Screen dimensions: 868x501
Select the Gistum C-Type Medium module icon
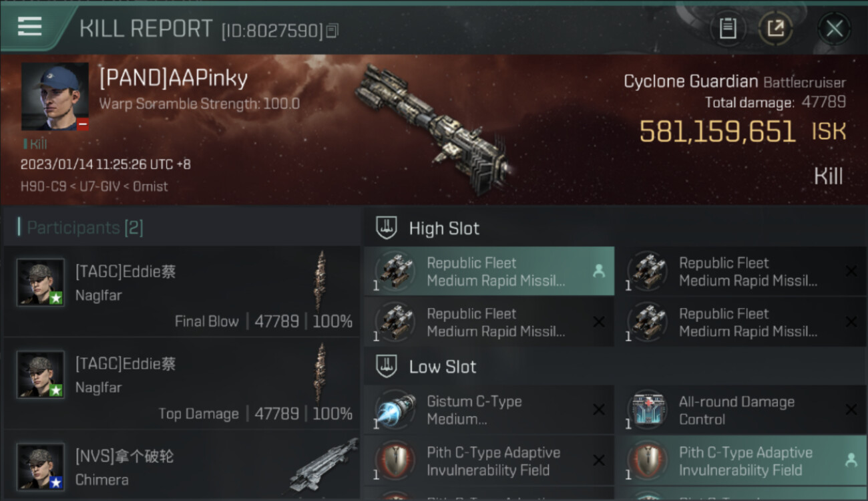pos(395,409)
